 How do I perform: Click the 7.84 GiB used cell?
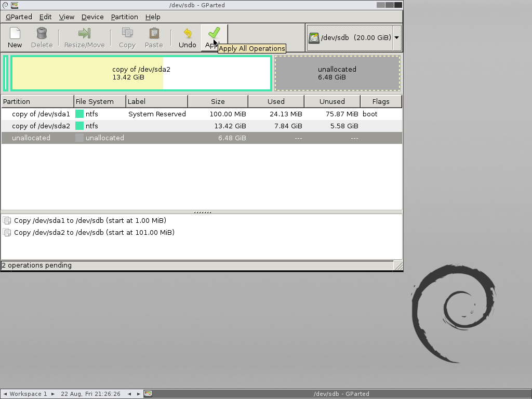(288, 126)
